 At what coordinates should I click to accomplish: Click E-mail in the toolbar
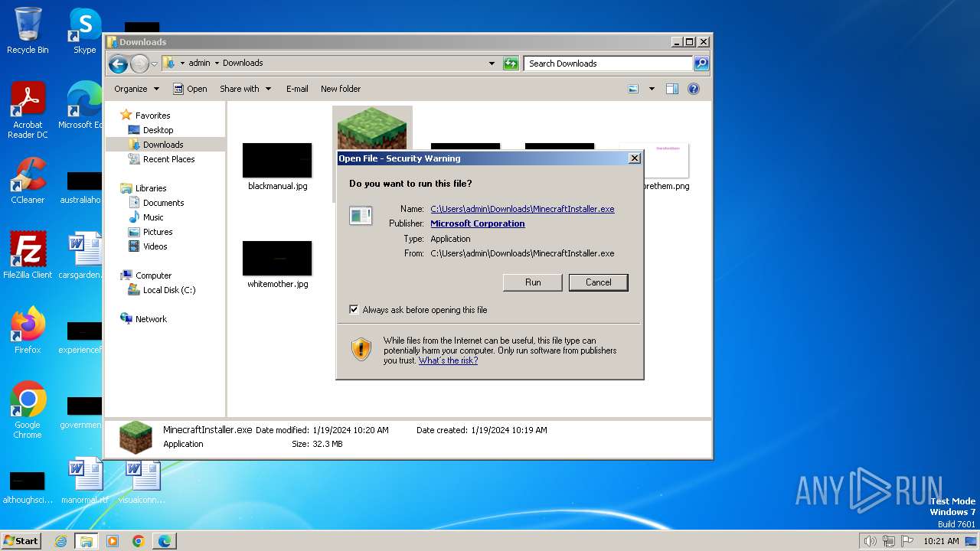tap(297, 89)
